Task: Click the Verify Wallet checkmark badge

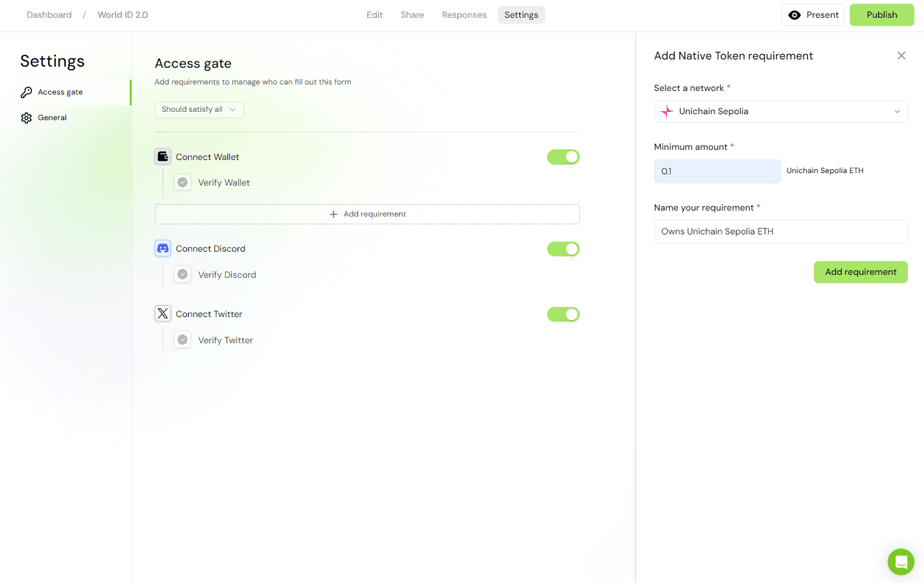Action: 183,182
